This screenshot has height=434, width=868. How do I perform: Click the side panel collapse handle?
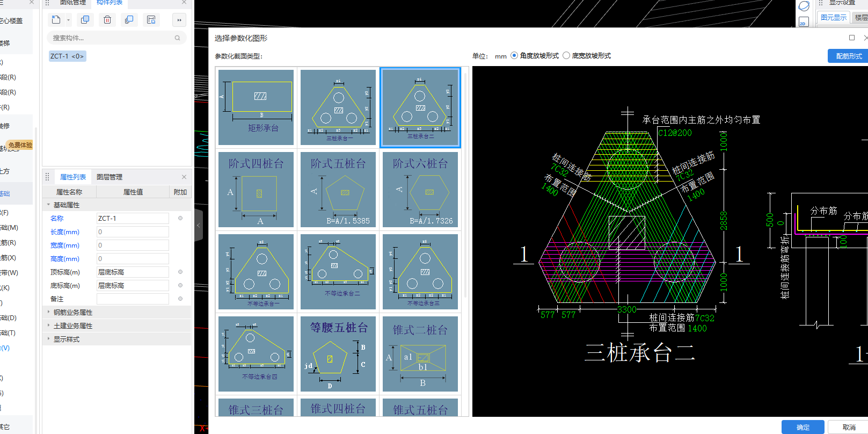(198, 226)
